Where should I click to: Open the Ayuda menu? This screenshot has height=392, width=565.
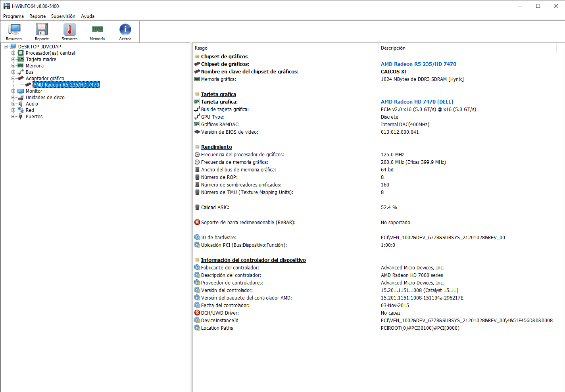point(88,16)
